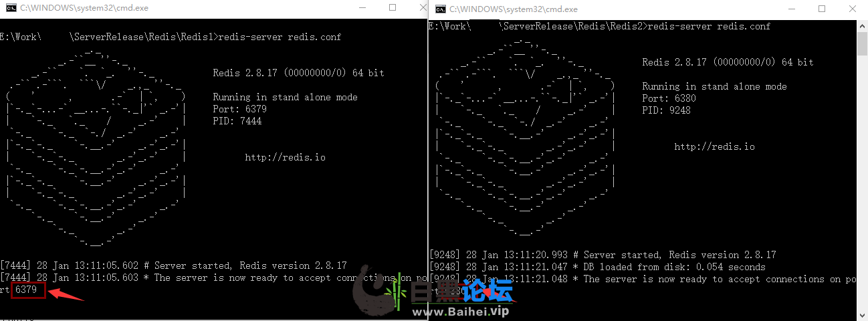This screenshot has width=868, height=321.
Task: Click the 'PID: 7444' text
Action: (x=237, y=121)
